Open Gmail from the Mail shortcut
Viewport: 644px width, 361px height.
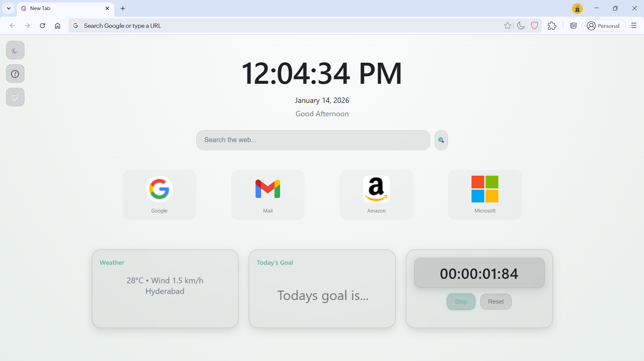[x=267, y=194]
